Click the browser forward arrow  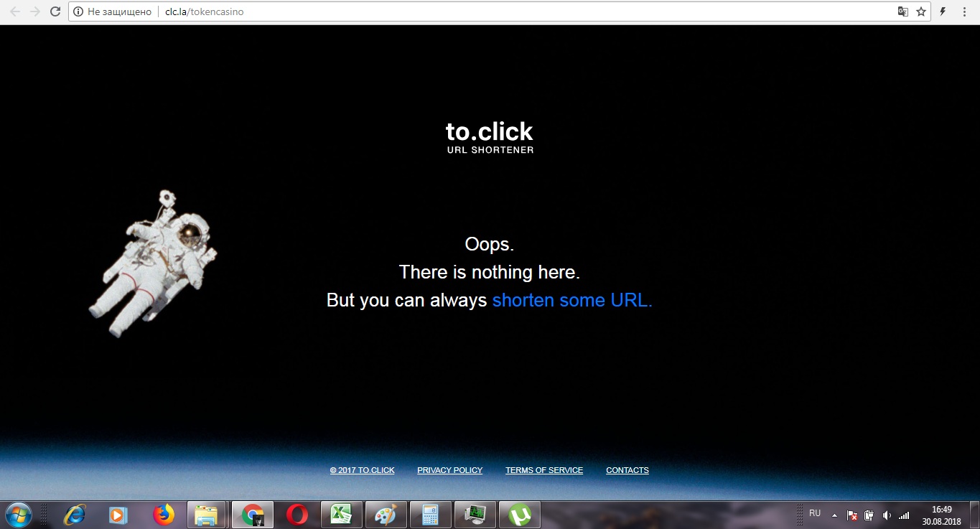click(34, 11)
